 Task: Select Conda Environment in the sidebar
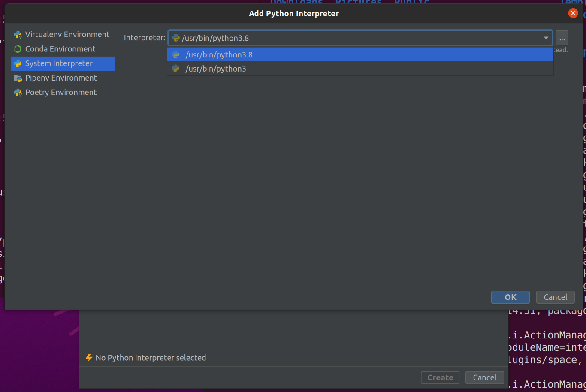tap(63, 49)
